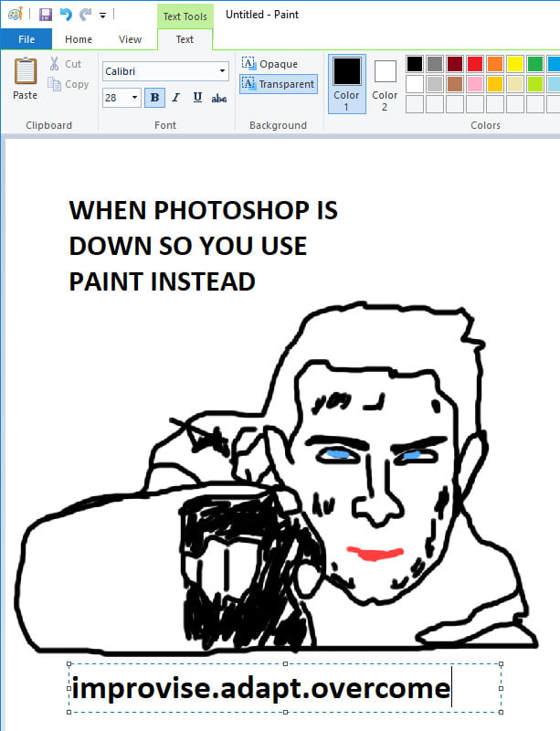Select Color 1 foreground swatch button

click(x=346, y=84)
